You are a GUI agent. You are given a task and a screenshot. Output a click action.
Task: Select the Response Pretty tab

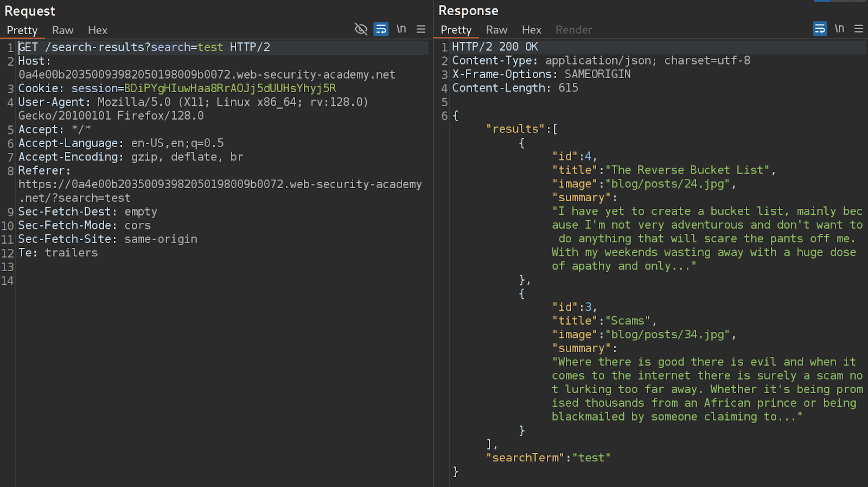pos(456,30)
